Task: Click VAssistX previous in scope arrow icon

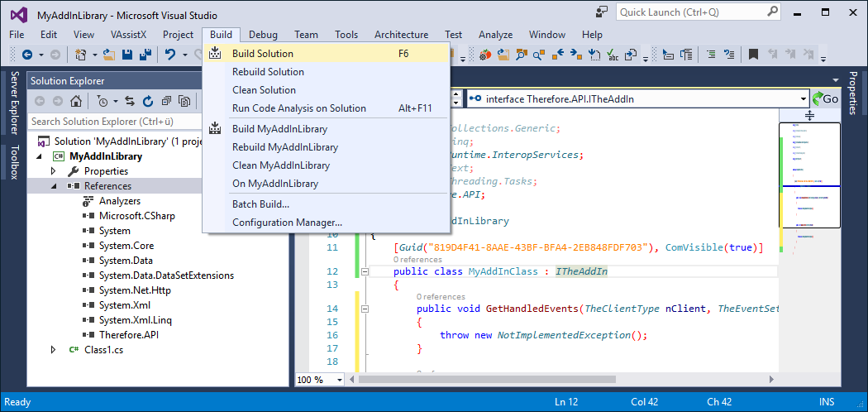Action: 557,55
